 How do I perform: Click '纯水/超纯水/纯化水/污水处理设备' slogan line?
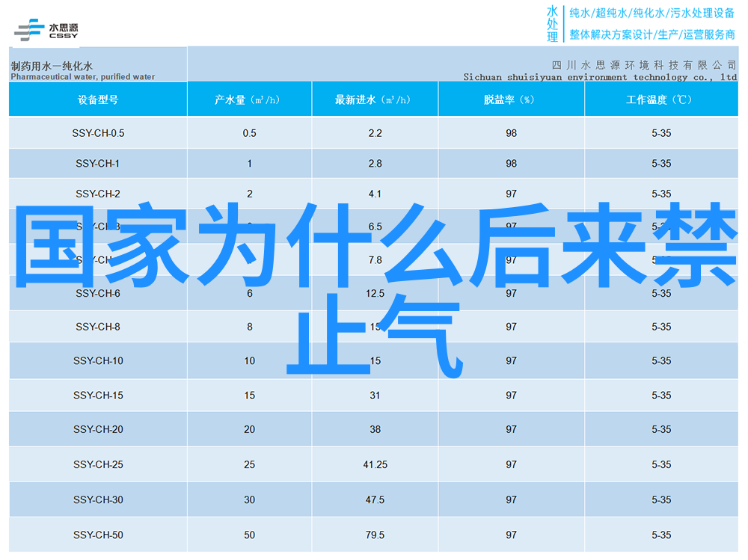click(x=652, y=13)
